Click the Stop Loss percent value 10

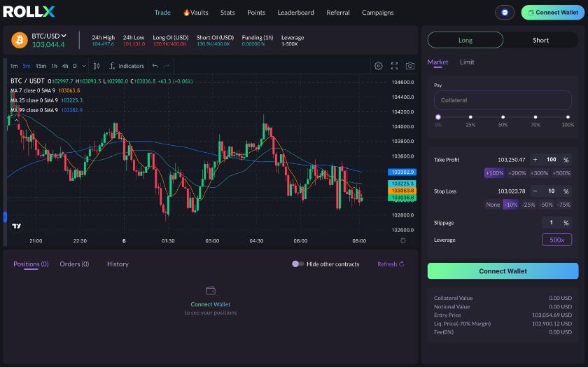coord(552,191)
